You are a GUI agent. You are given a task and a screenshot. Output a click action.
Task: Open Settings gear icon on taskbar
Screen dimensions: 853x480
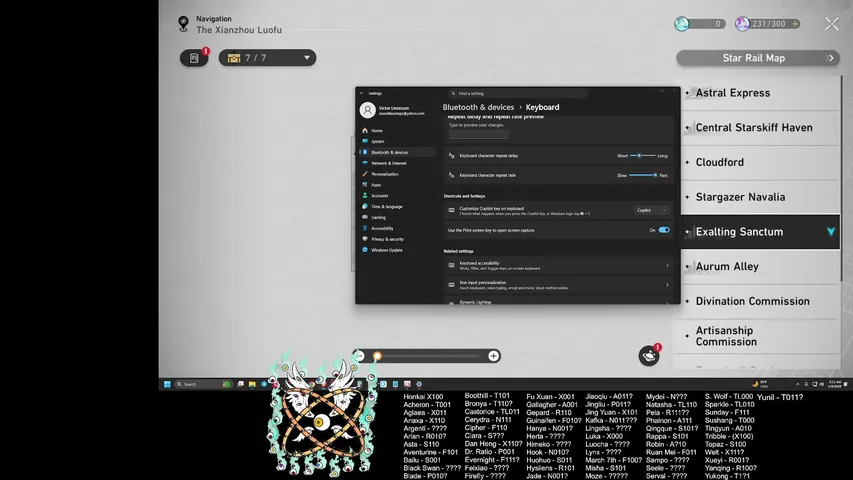pos(419,384)
